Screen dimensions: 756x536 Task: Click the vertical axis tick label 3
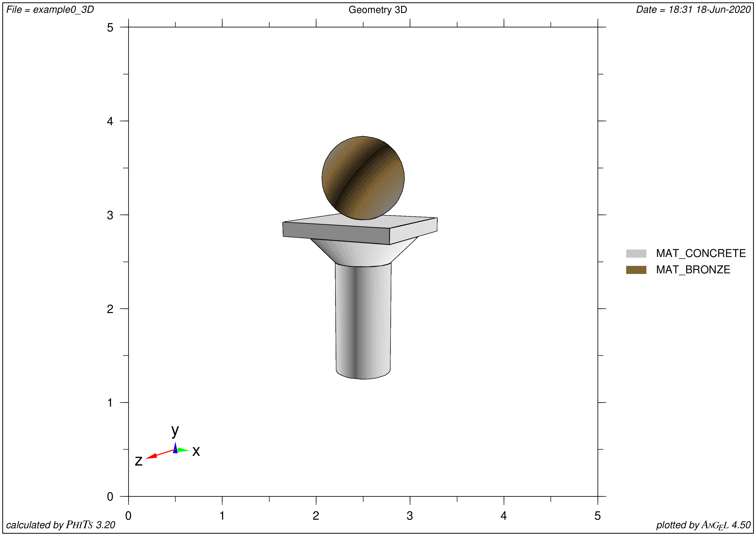(110, 215)
